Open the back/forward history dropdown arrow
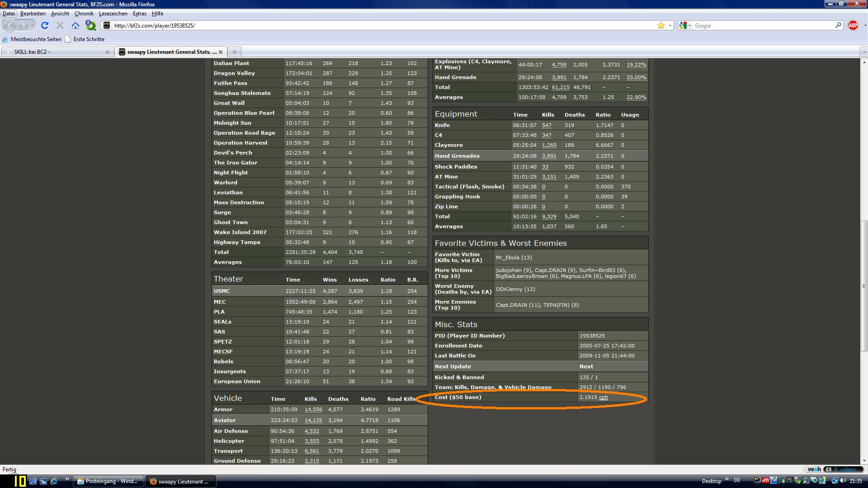 (32, 26)
